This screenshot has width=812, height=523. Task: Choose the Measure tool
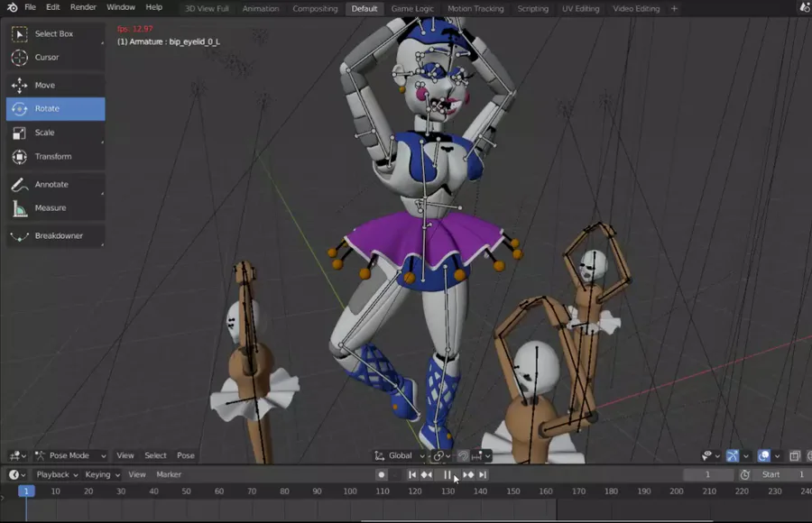point(55,208)
